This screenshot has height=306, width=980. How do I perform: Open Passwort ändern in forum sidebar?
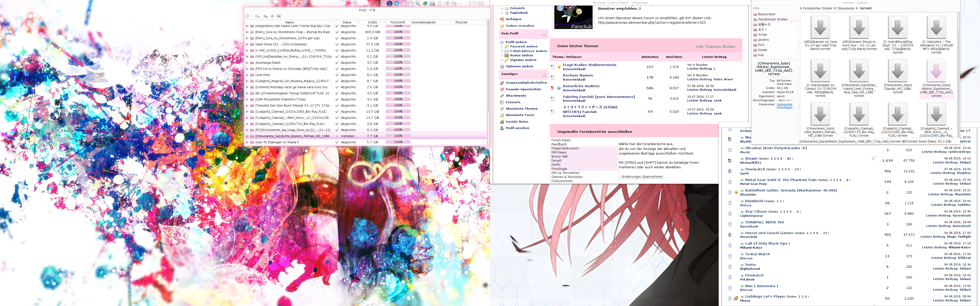[524, 46]
